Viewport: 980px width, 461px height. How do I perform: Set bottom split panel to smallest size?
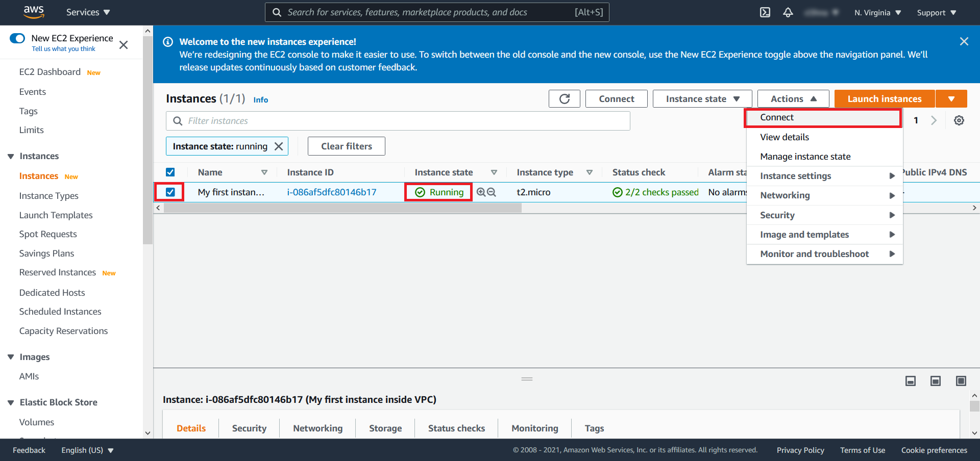pos(911,381)
